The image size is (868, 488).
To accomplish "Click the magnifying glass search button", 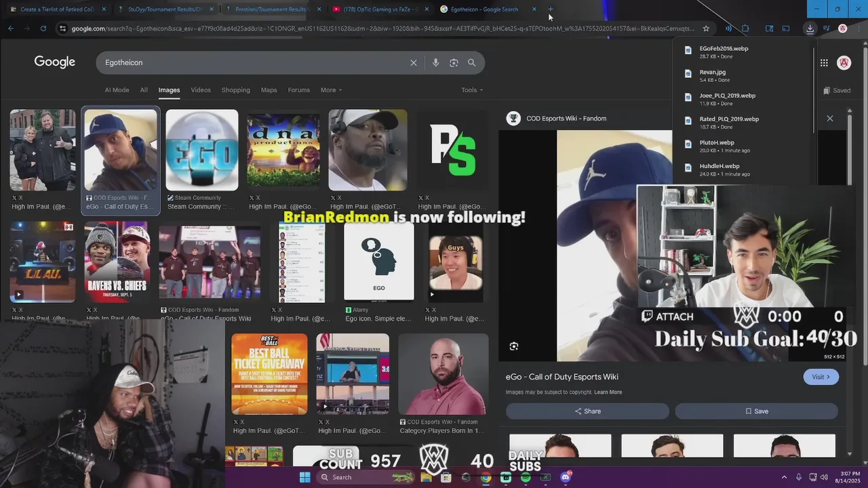I will [x=472, y=62].
